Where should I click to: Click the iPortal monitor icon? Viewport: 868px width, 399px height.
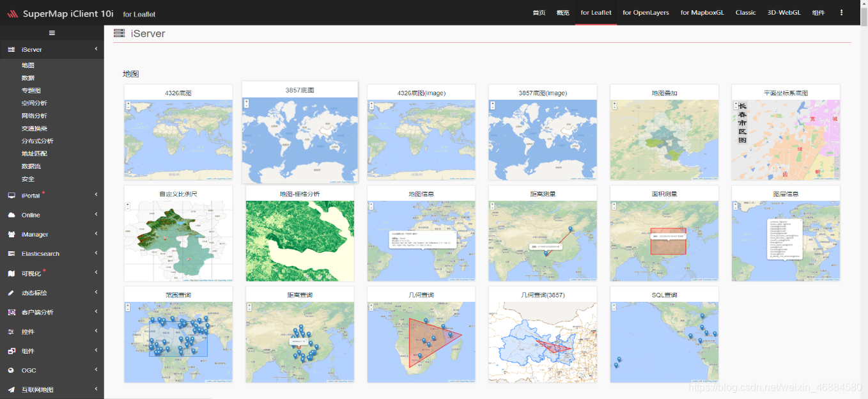click(12, 196)
